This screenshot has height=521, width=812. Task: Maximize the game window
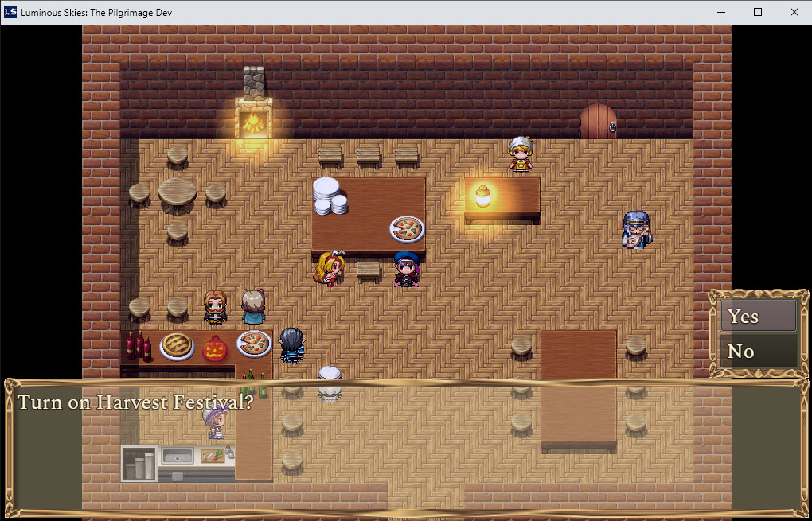[x=758, y=12]
